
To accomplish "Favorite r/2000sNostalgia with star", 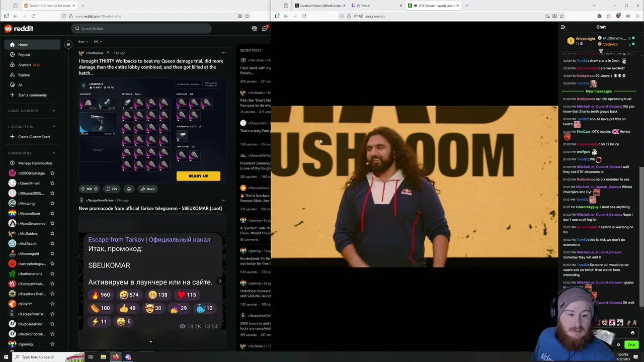I will tap(52, 173).
